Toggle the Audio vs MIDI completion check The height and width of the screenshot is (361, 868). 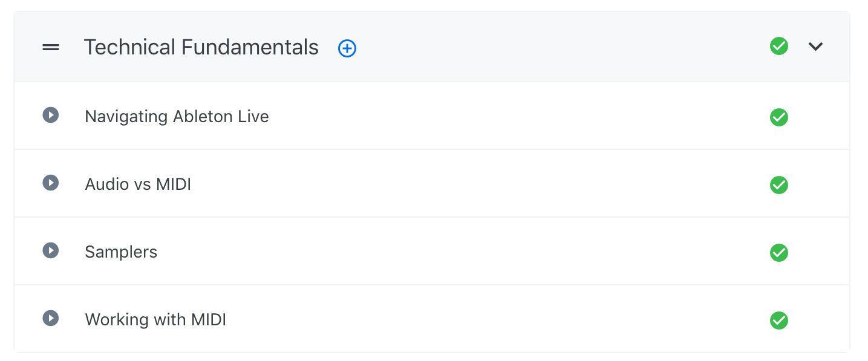pos(779,185)
